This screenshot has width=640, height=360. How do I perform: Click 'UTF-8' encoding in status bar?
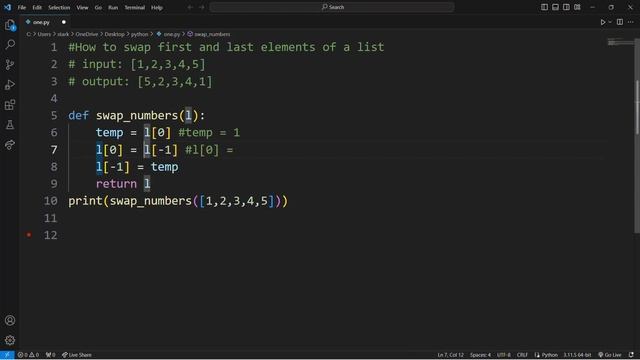[504, 355]
